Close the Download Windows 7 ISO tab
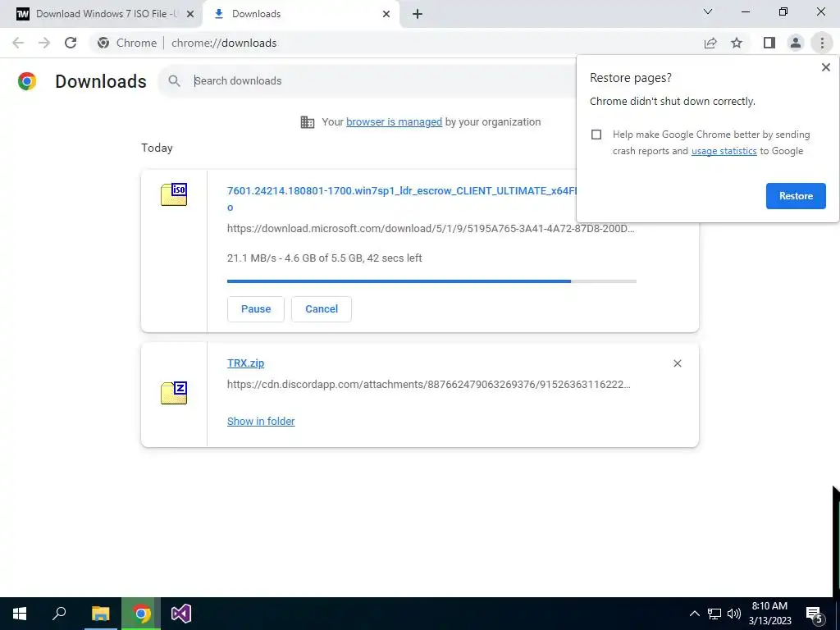Screen dimensions: 840x630 click(189, 14)
